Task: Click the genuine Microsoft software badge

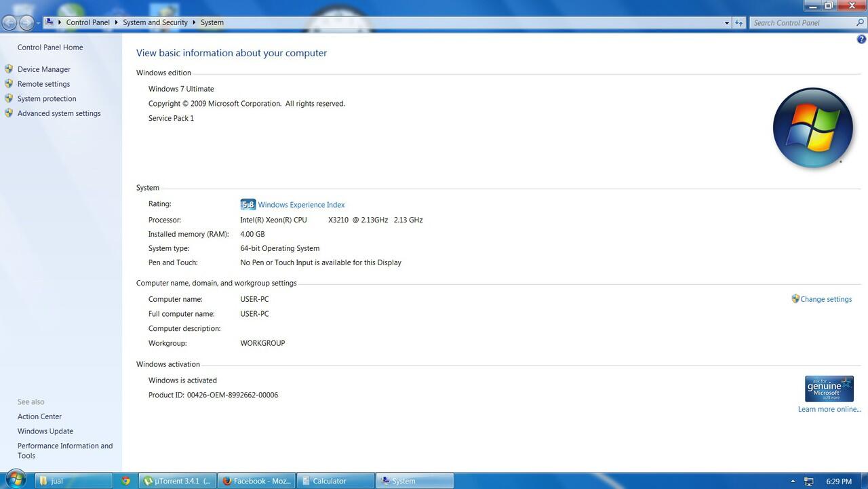Action: pyautogui.click(x=829, y=389)
